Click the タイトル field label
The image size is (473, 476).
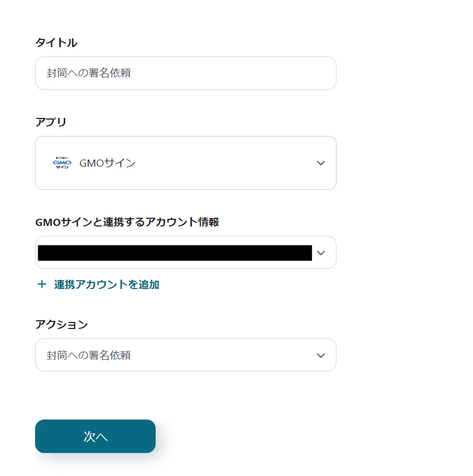point(56,43)
